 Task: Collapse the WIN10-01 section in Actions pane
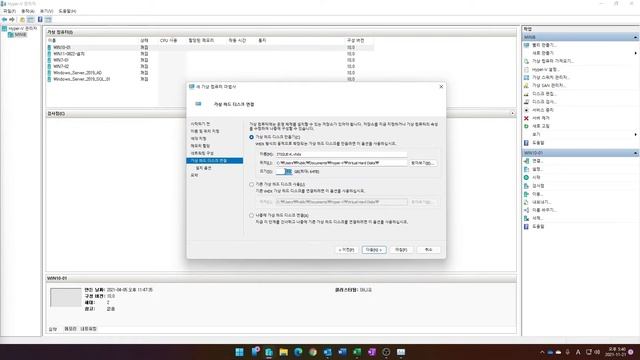pos(636,153)
